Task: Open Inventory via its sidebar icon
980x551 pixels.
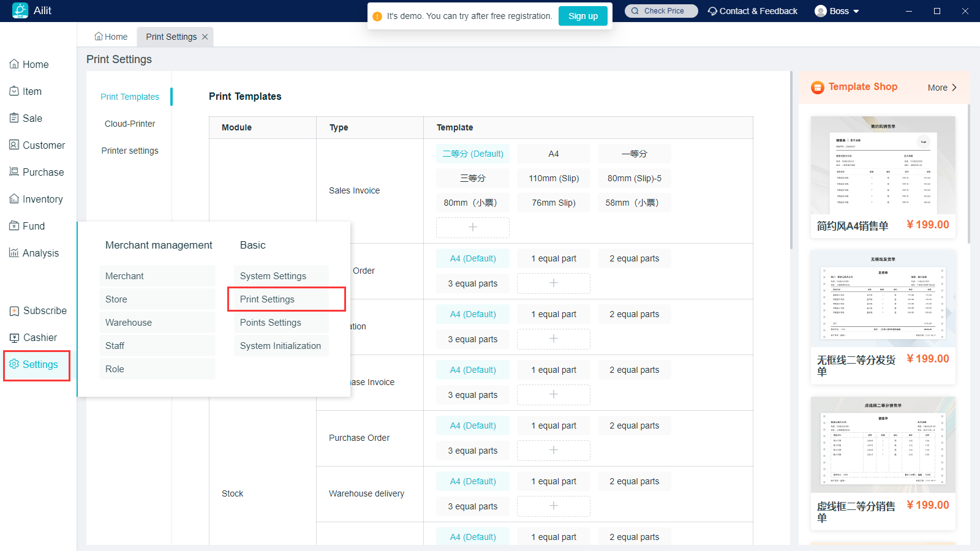Action: tap(14, 199)
